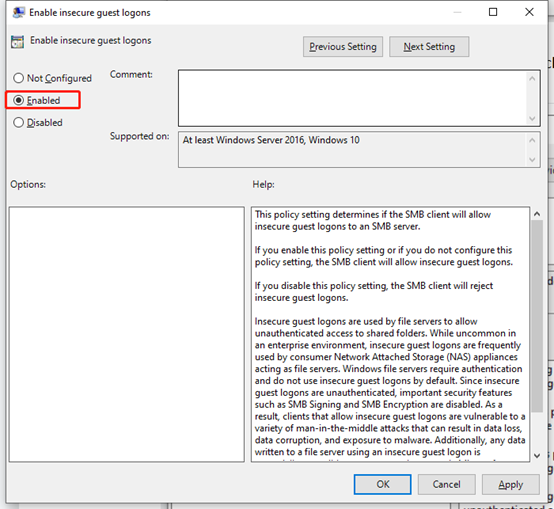This screenshot has height=509, width=554.
Task: Minimize the Enable insecure guest logons window
Action: (457, 12)
